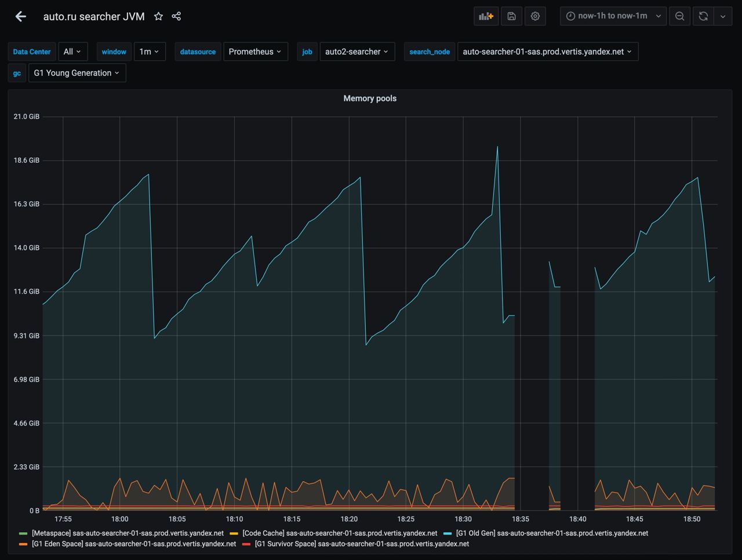This screenshot has width=742, height=560.
Task: Click the 16.3 GiB y-axis label
Action: 27,204
